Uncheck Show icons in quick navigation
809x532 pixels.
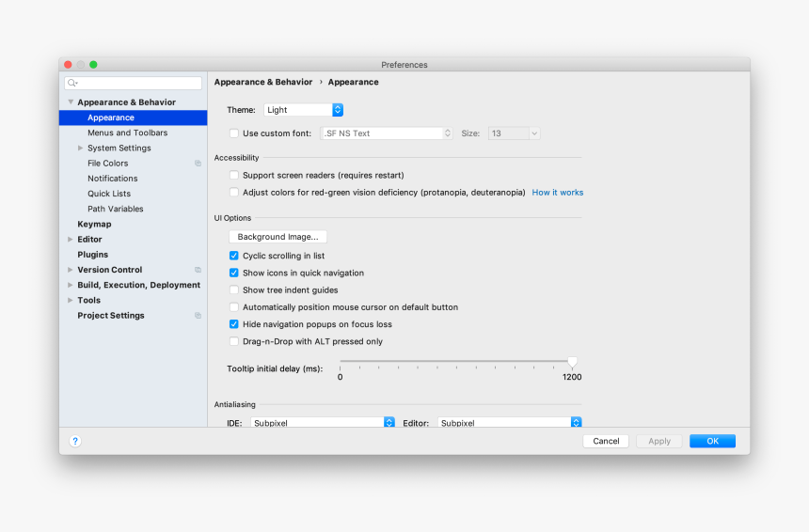pyautogui.click(x=234, y=273)
